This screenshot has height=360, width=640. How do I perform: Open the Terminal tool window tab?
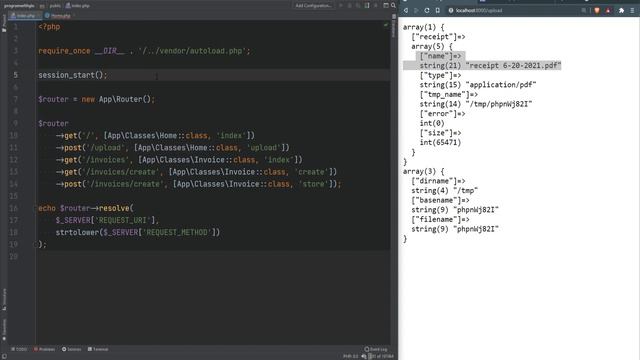click(x=98, y=349)
